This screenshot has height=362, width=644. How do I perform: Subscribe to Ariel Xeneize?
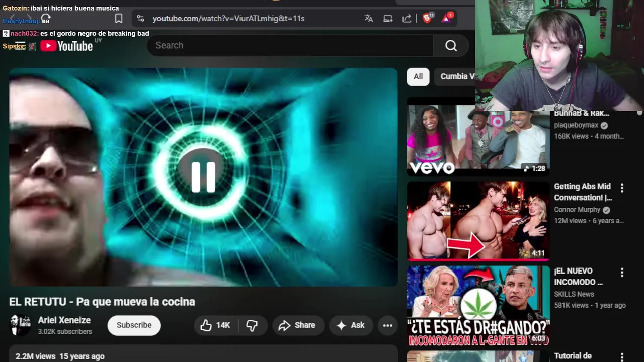pyautogui.click(x=134, y=325)
